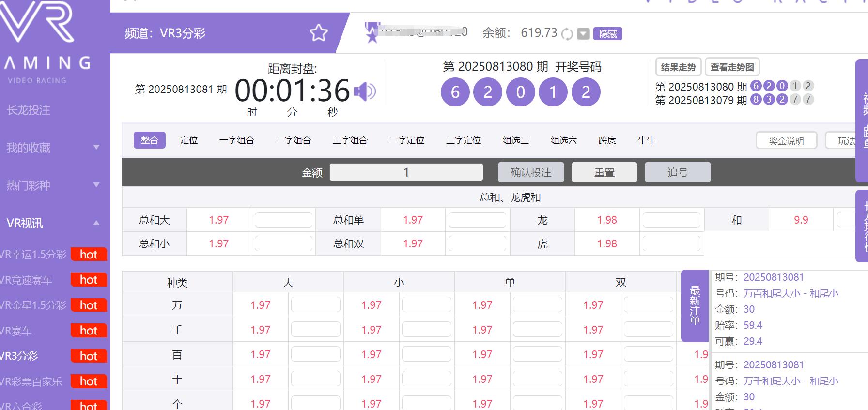
Task: Open the balance dropdown arrow
Action: pyautogui.click(x=584, y=33)
